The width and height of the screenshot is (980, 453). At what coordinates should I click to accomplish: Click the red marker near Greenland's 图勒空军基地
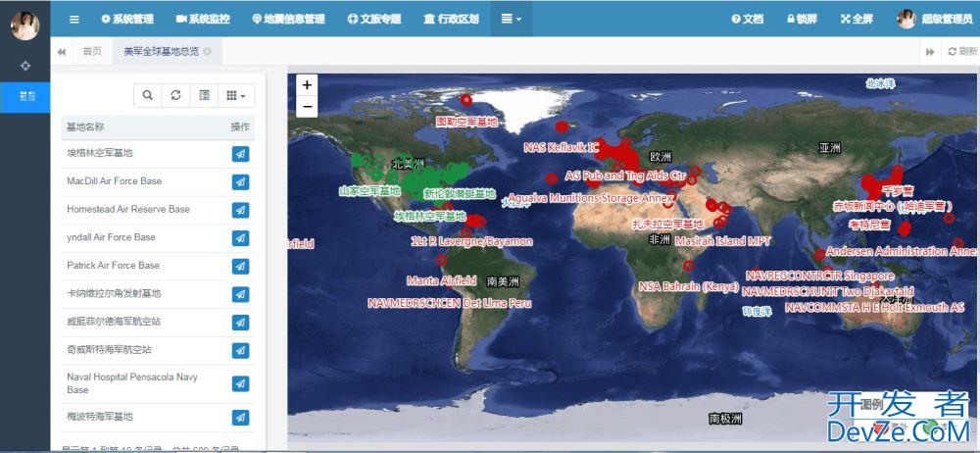[465, 99]
